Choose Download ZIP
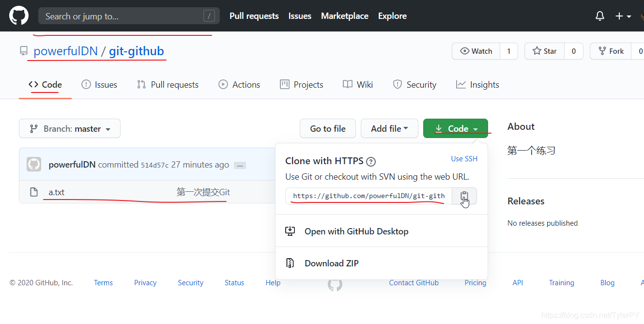This screenshot has width=644, height=324. [x=332, y=263]
